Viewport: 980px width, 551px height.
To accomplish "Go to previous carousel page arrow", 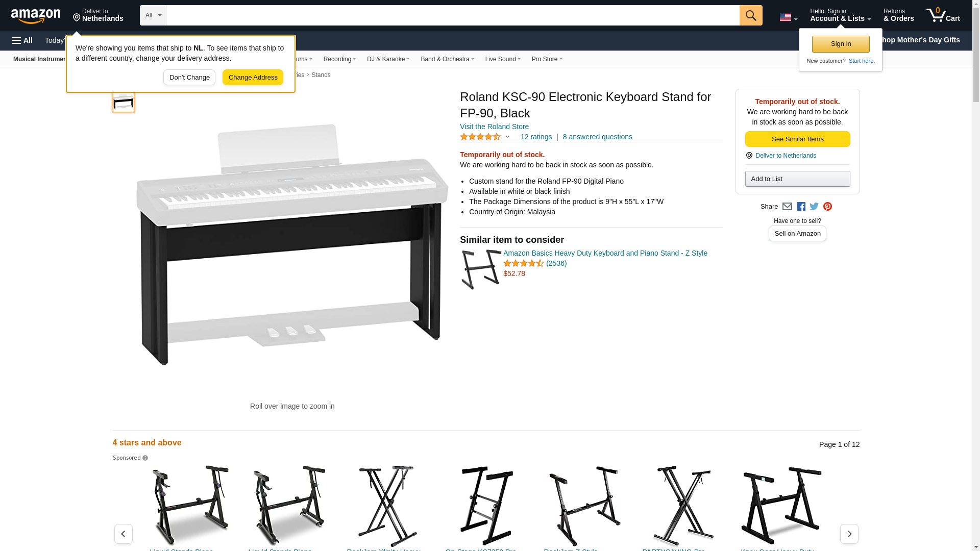I will pyautogui.click(x=123, y=534).
